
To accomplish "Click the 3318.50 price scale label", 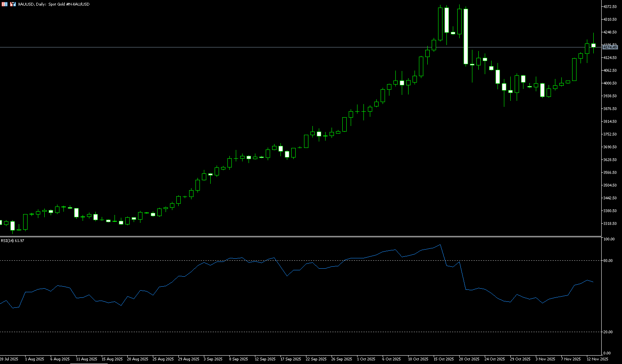I will 610,224.
